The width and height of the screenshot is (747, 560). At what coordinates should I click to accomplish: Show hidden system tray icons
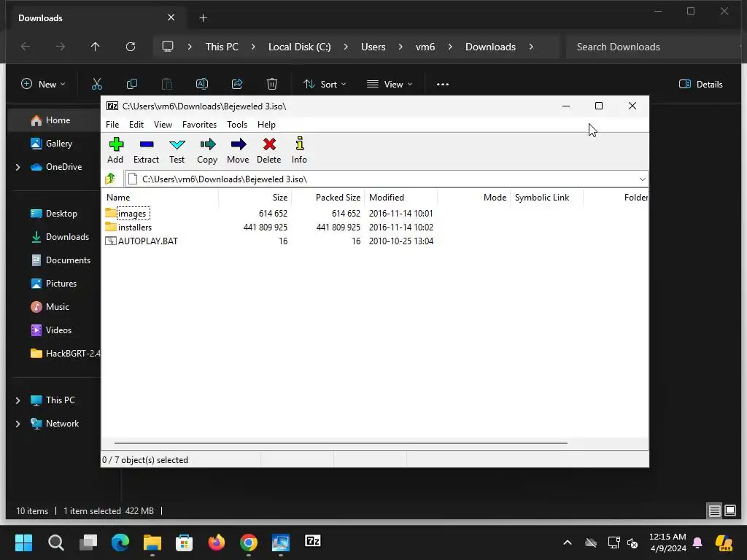click(567, 542)
